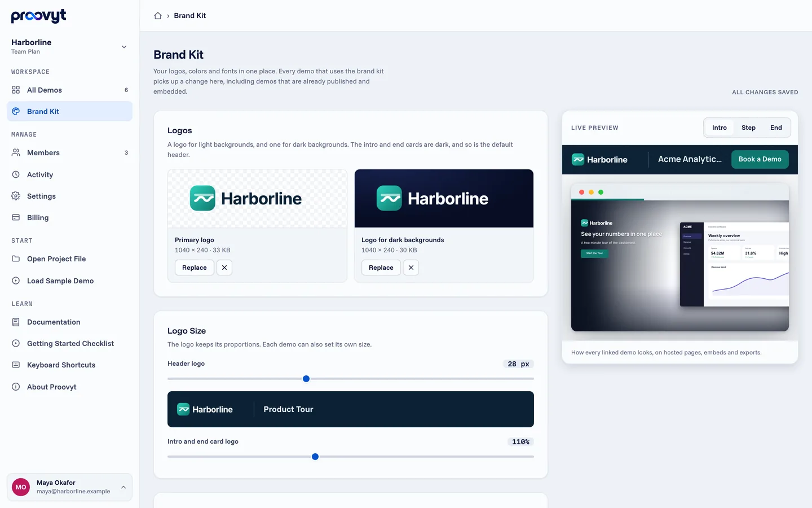This screenshot has width=812, height=508.
Task: Click the All Demos grid icon
Action: [16, 90]
